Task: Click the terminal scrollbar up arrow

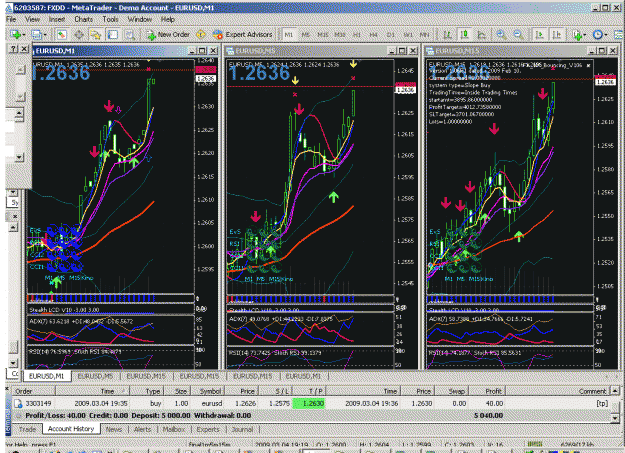Action: click(x=615, y=391)
